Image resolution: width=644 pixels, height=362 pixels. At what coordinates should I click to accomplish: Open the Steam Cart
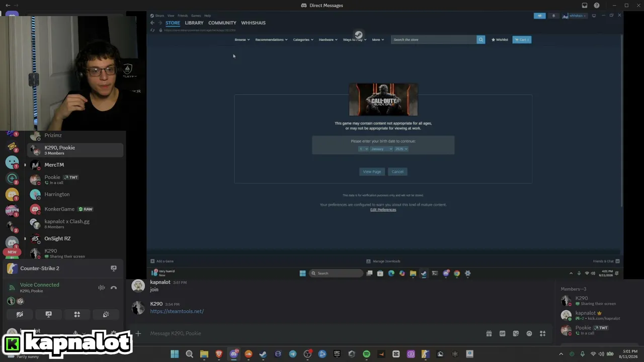tap(522, 40)
